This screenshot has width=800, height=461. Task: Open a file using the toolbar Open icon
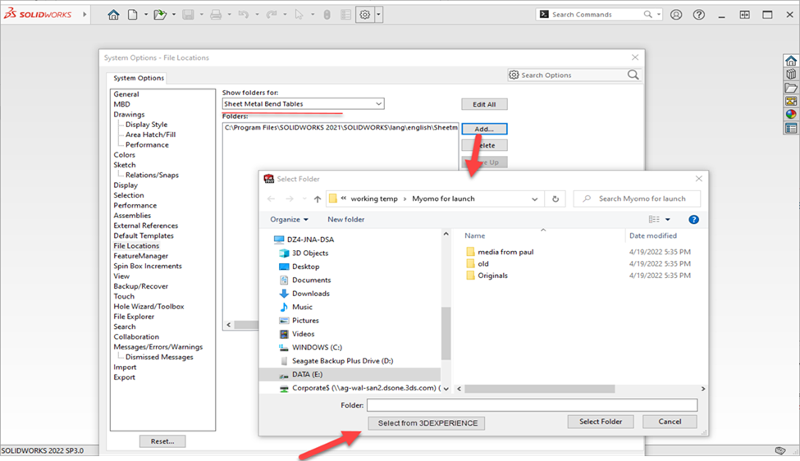160,15
